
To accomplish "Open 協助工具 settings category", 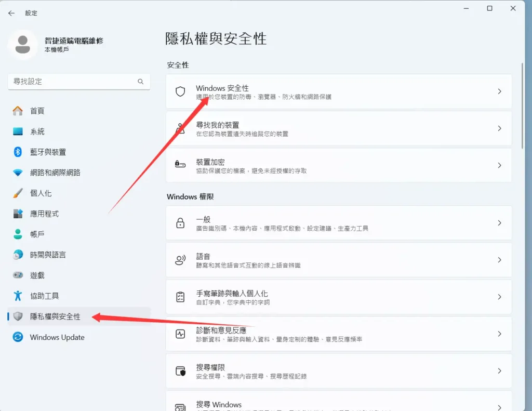I will click(79, 296).
